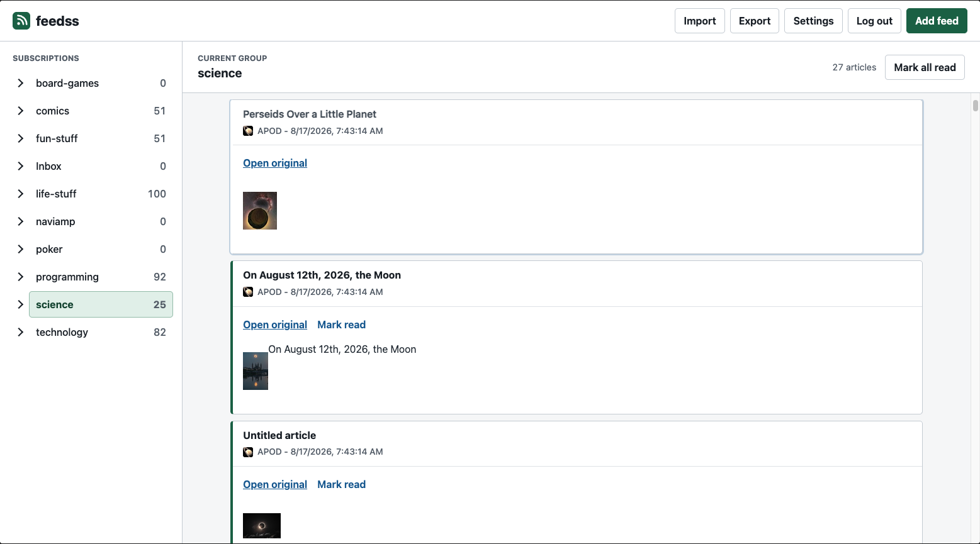This screenshot has width=980, height=544.
Task: Open the naviamp subscription group
Action: pyautogui.click(x=101, y=221)
